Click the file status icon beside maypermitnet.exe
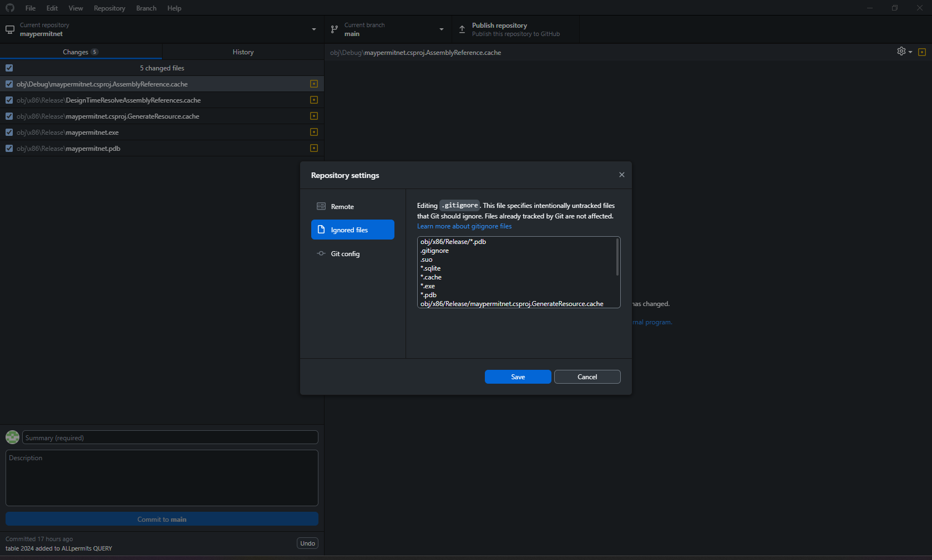Screen dimensions: 932x560 pos(313,132)
